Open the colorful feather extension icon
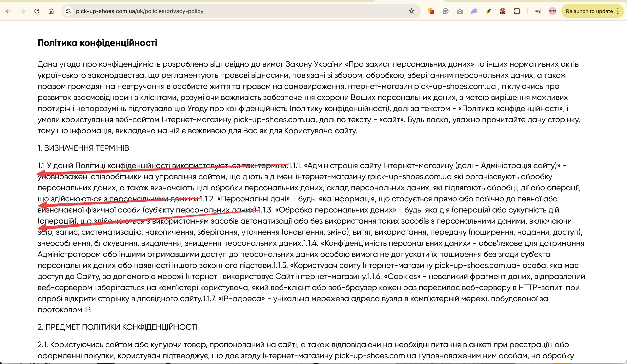The image size is (627, 364). [x=488, y=11]
